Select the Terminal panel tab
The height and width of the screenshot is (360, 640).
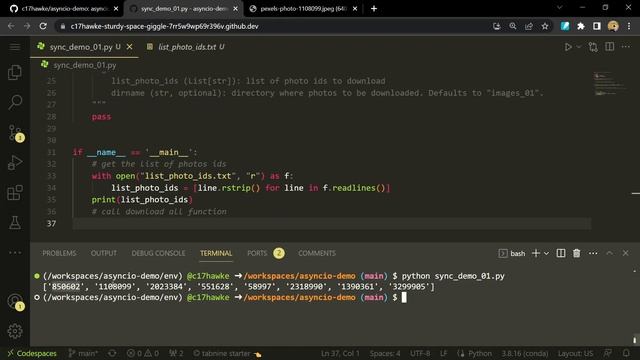coord(216,253)
